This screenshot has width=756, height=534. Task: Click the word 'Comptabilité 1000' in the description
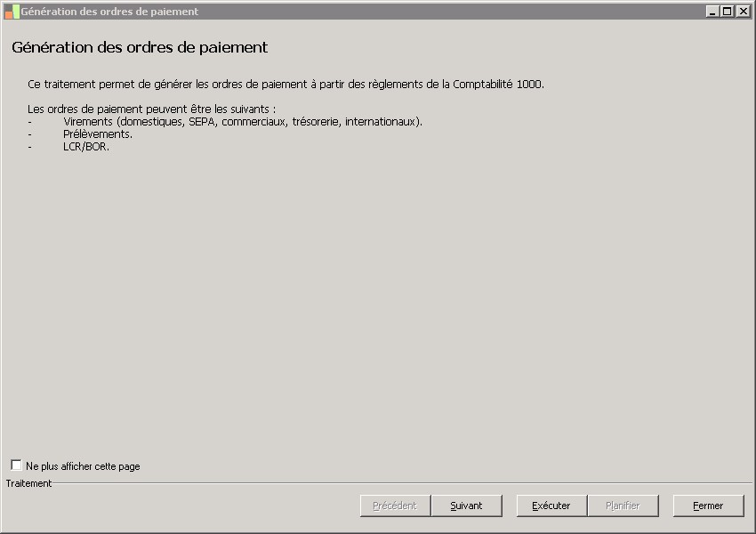pos(498,85)
